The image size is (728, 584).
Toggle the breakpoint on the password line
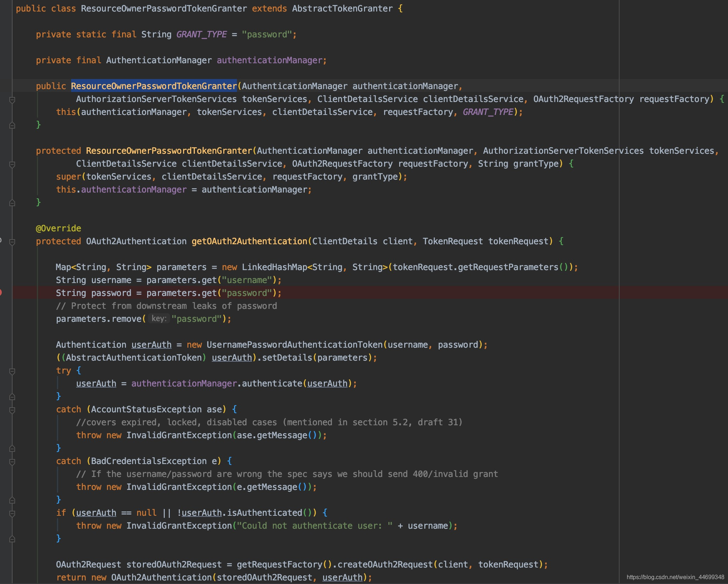tap(1, 293)
